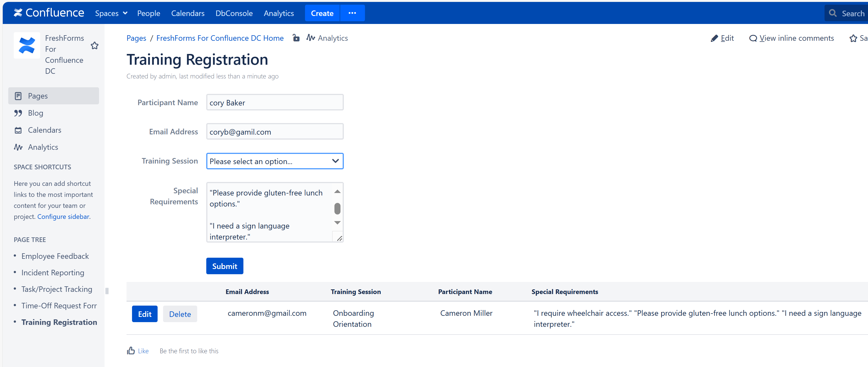868x367 pixels.
Task: Expand the Spaces menu
Action: point(111,13)
